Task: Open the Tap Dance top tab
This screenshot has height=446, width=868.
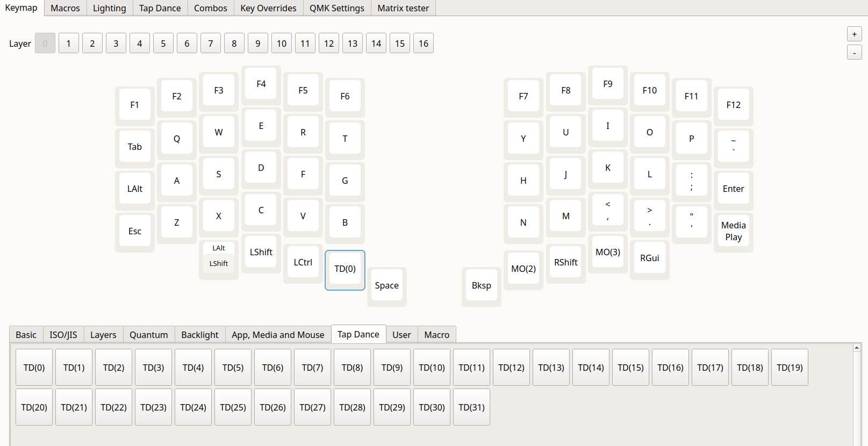Action: click(x=160, y=8)
